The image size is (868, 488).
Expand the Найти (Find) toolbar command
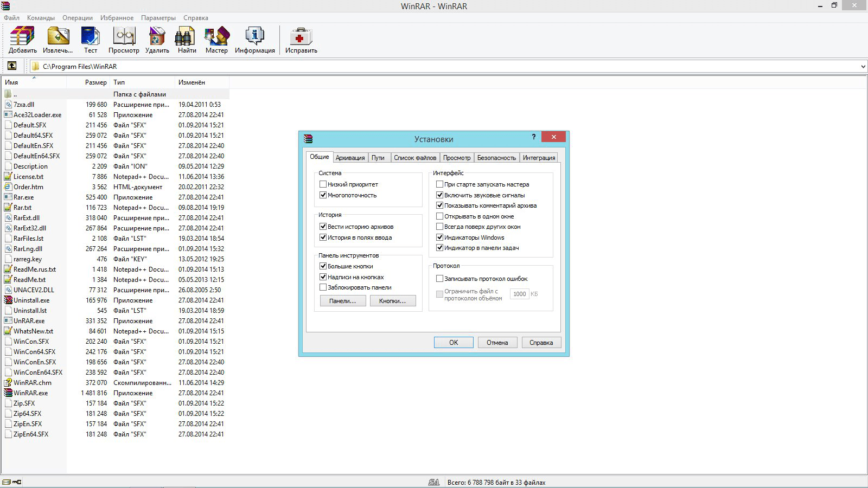(186, 38)
